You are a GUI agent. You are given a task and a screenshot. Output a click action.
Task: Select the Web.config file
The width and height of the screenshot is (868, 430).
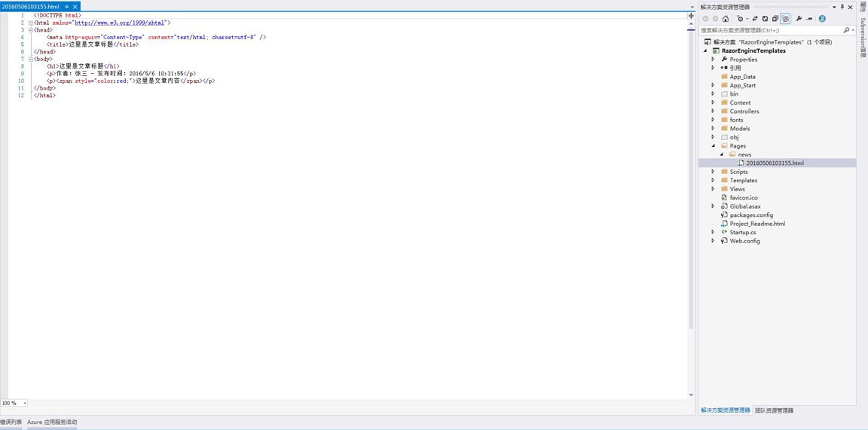tap(744, 241)
